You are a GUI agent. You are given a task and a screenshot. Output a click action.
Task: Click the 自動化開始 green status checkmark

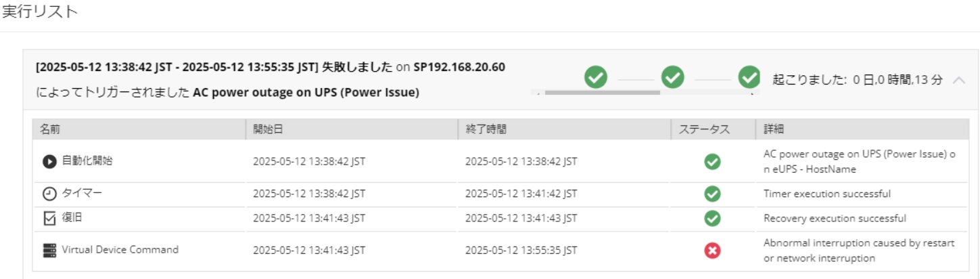tap(712, 161)
